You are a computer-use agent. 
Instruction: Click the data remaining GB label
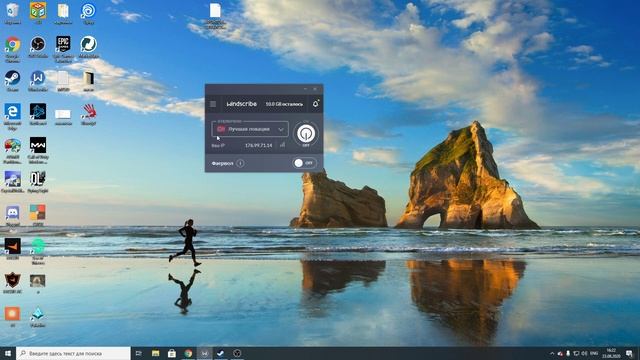tap(284, 104)
